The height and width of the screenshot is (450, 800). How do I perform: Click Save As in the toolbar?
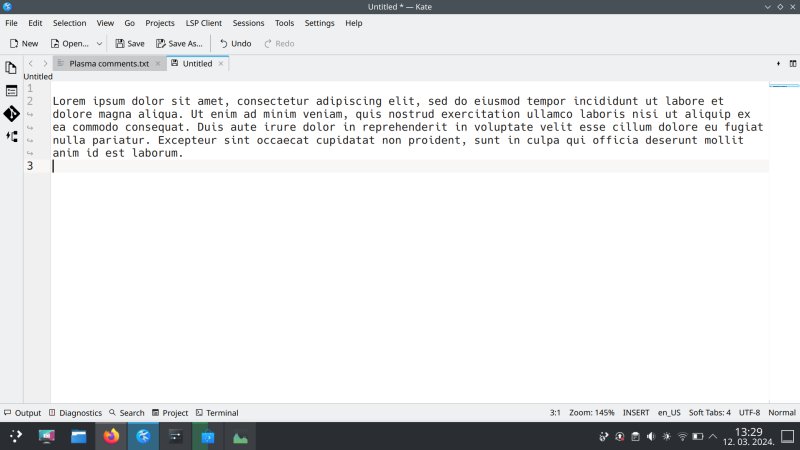179,44
